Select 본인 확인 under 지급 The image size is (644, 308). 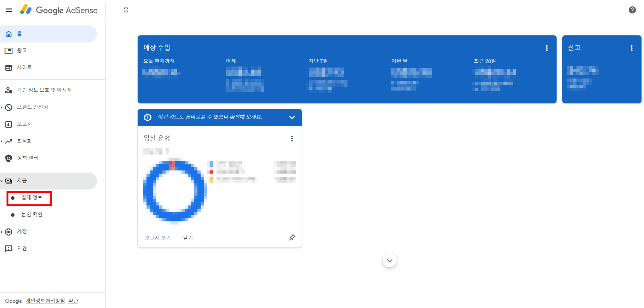point(32,215)
